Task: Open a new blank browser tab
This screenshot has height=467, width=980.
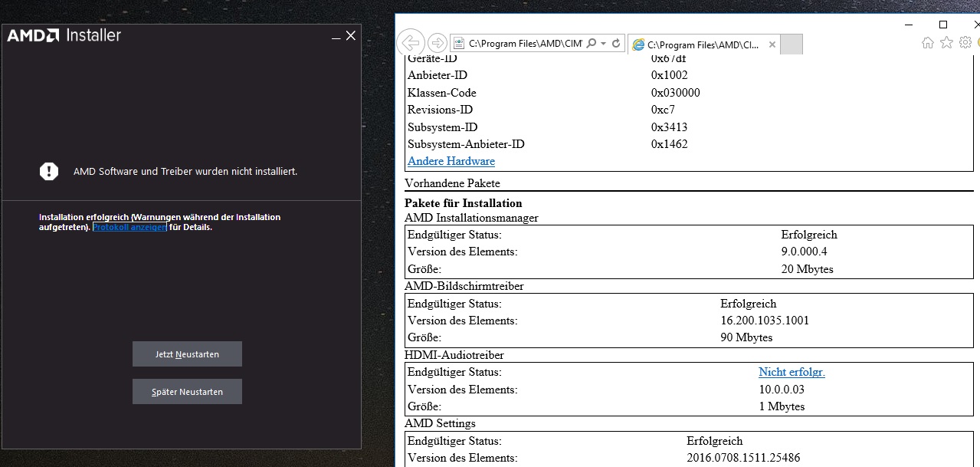Action: click(792, 44)
